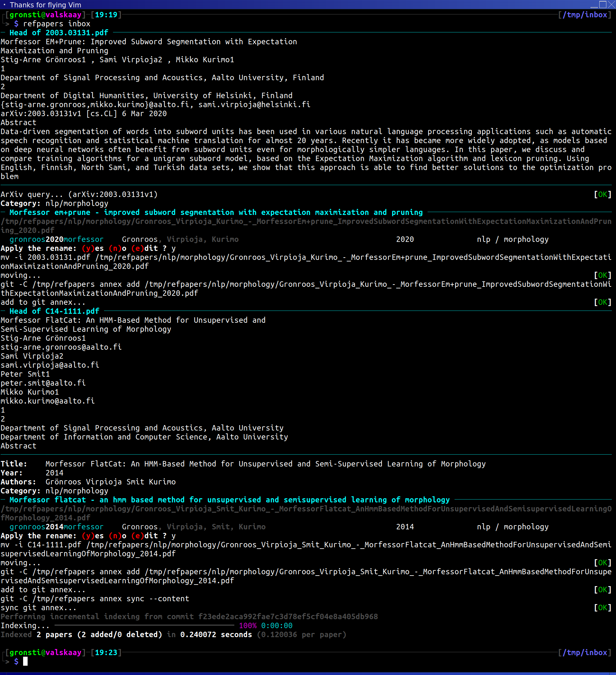
Task: Click the first 'Apply the rename' prompt line
Action: point(88,248)
